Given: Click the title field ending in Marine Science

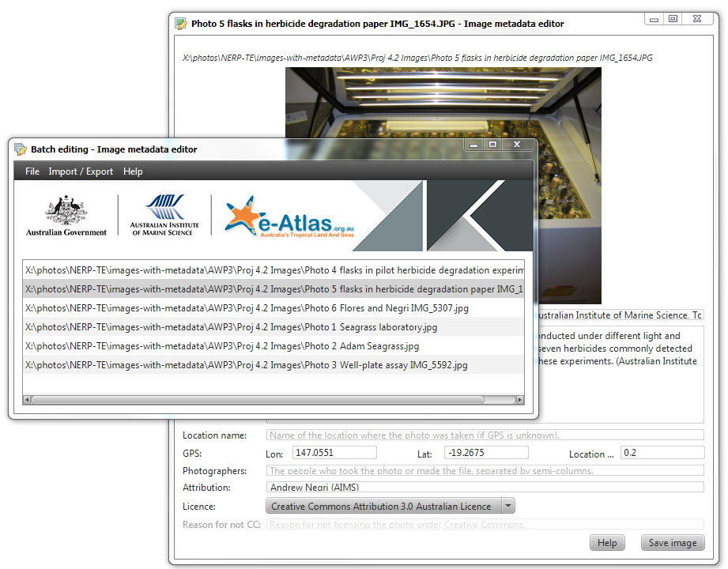Looking at the screenshot, I should pyautogui.click(x=621, y=315).
